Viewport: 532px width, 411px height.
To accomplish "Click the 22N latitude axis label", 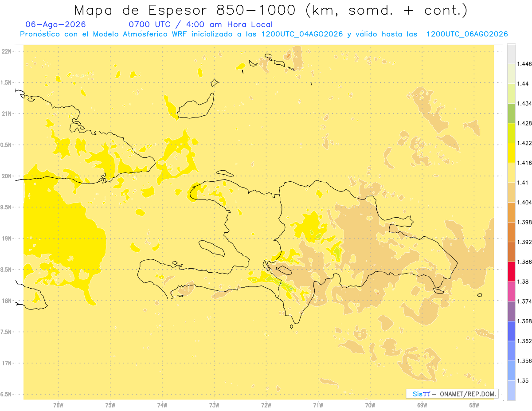I will [8, 51].
